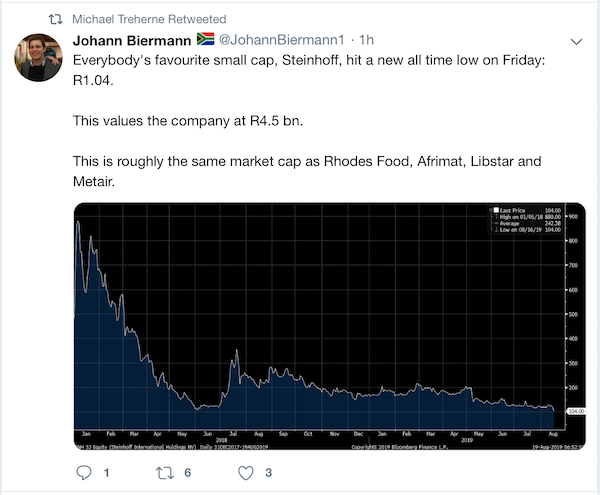Open the tweet options chevron menu
Image resolution: width=600 pixels, height=495 pixels.
point(576,41)
